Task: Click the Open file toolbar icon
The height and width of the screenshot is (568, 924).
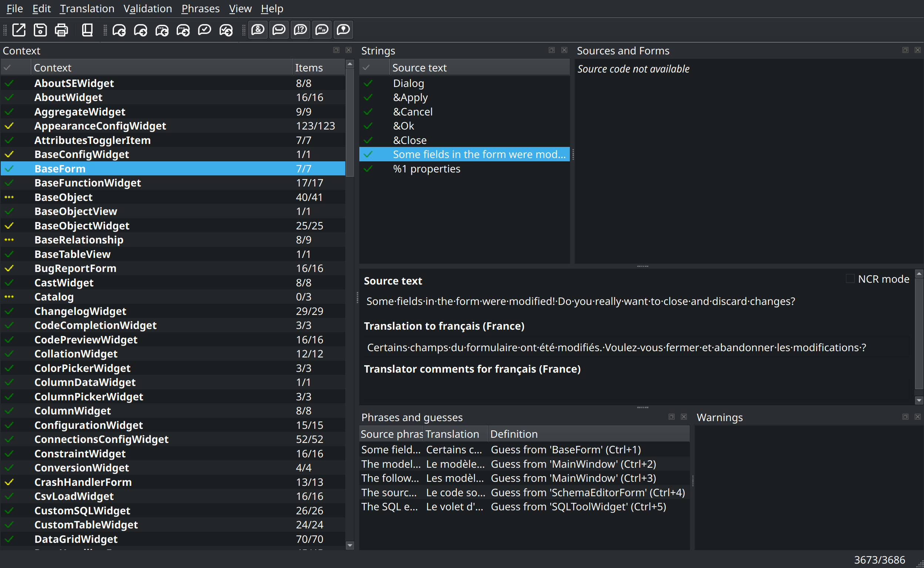Action: pyautogui.click(x=19, y=30)
